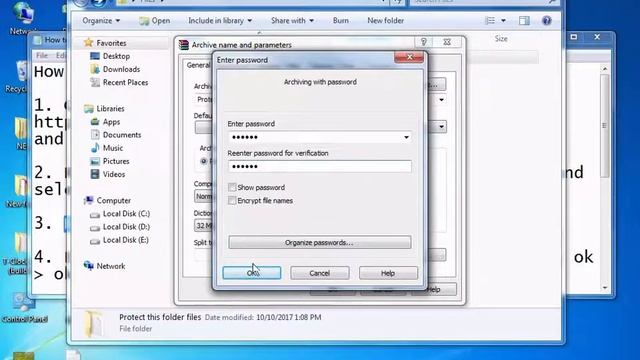Image resolution: width=640 pixels, height=360 pixels.
Task: Open the Apps library
Action: [x=111, y=122]
